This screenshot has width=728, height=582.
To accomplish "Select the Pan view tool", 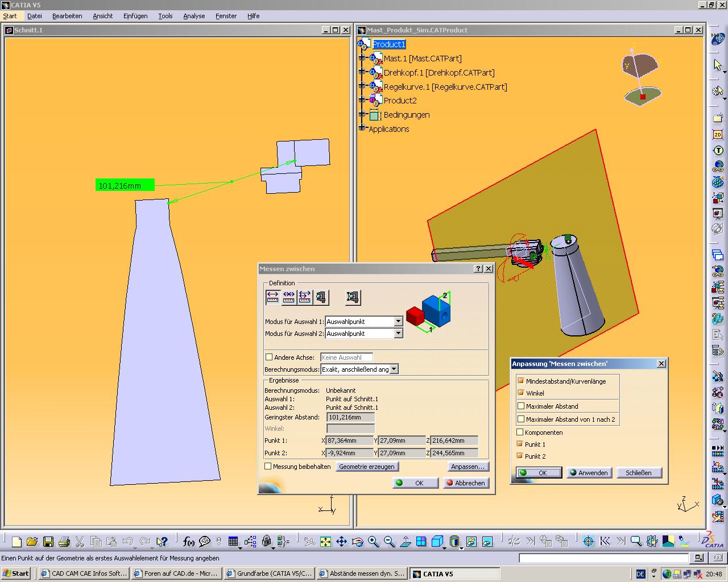I will tap(341, 542).
